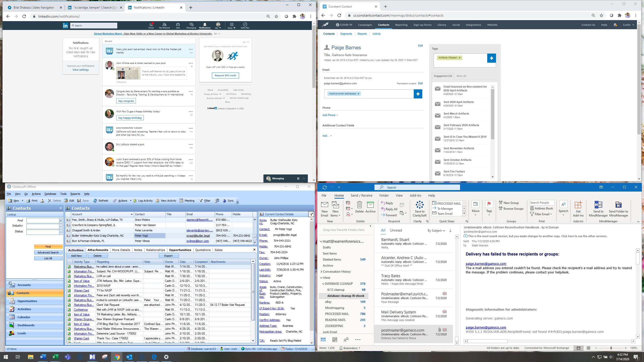Toggle checkbox for Determine Lead Source - 170052 row
Screen dimensions: 644x362
coord(69,334)
